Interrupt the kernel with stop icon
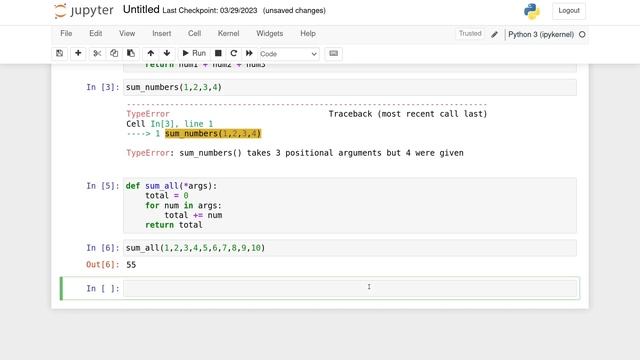Screen dimensions: 640x360 (218, 53)
